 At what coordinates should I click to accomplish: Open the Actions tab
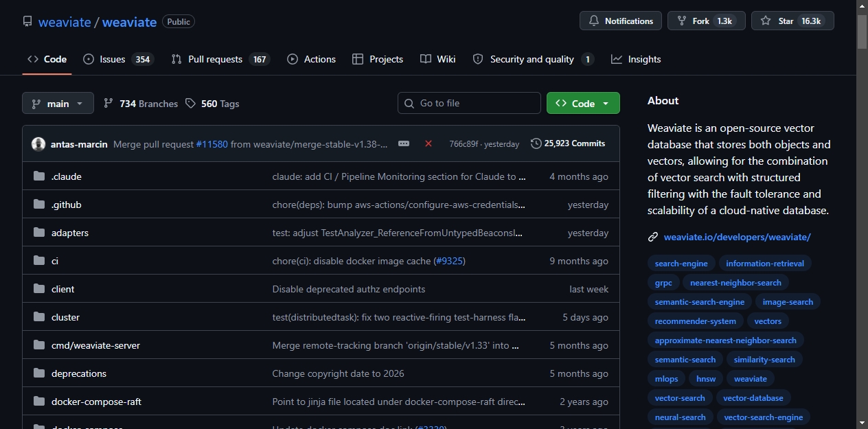click(x=312, y=59)
